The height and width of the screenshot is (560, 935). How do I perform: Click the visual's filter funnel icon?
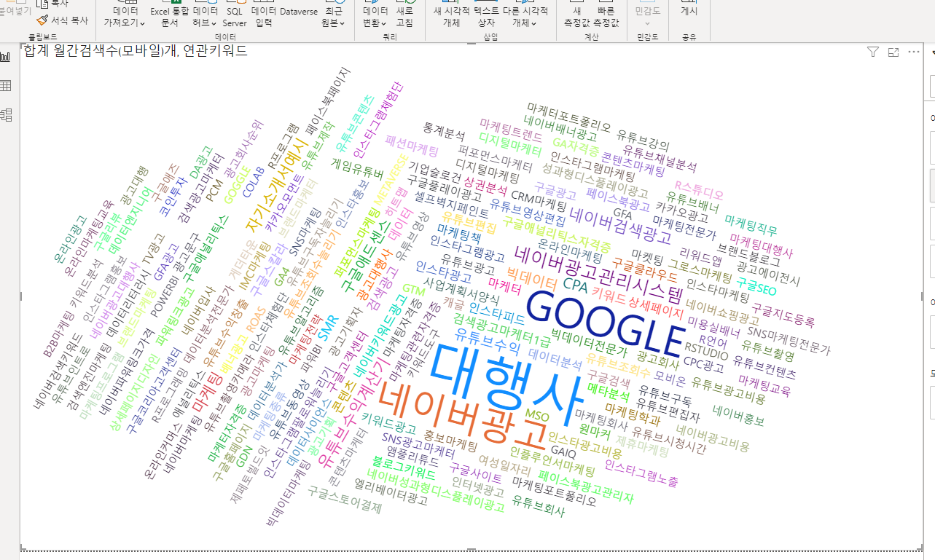pos(873,52)
